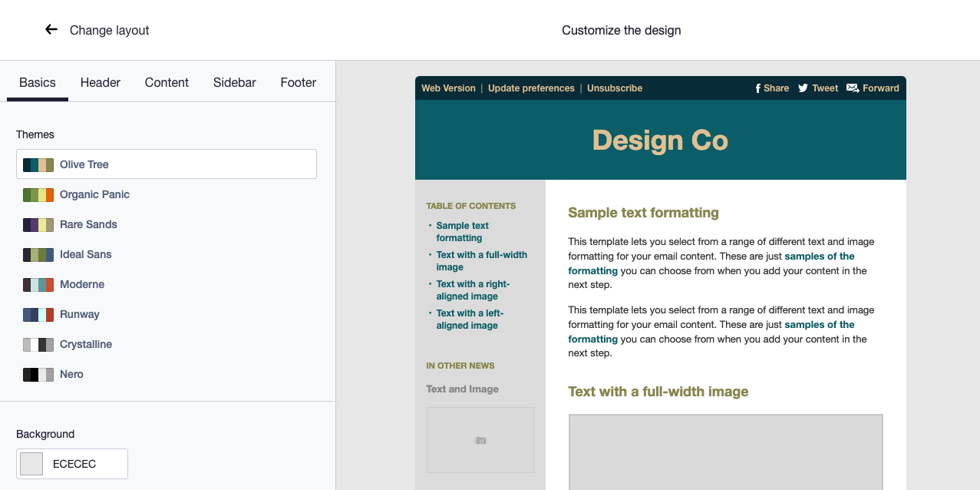
Task: Click the camera placeholder icon in the sidebar preview
Action: coord(480,440)
